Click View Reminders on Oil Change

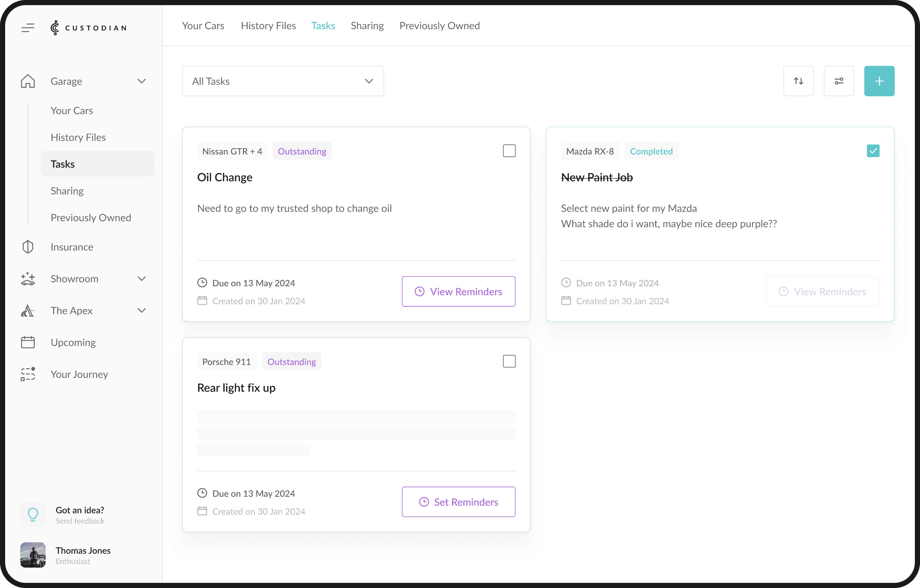click(x=458, y=291)
